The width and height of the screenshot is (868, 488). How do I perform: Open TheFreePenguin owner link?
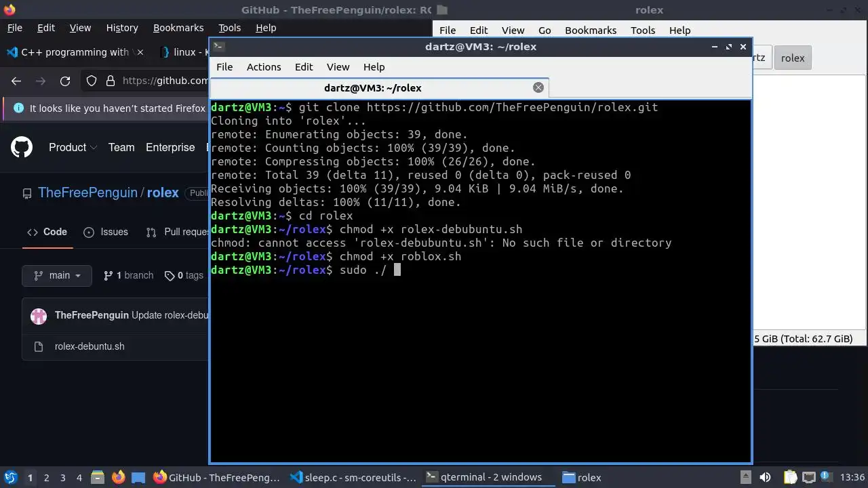click(87, 192)
